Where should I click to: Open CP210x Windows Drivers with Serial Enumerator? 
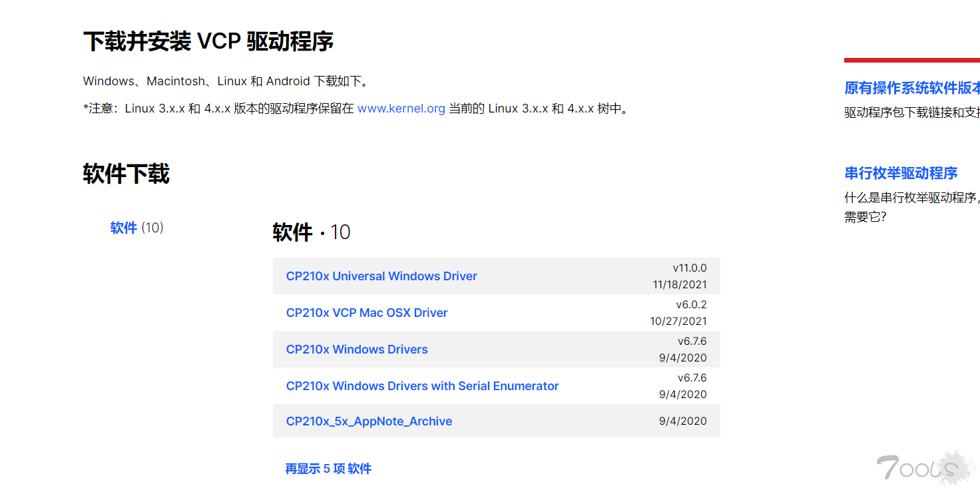(422, 386)
